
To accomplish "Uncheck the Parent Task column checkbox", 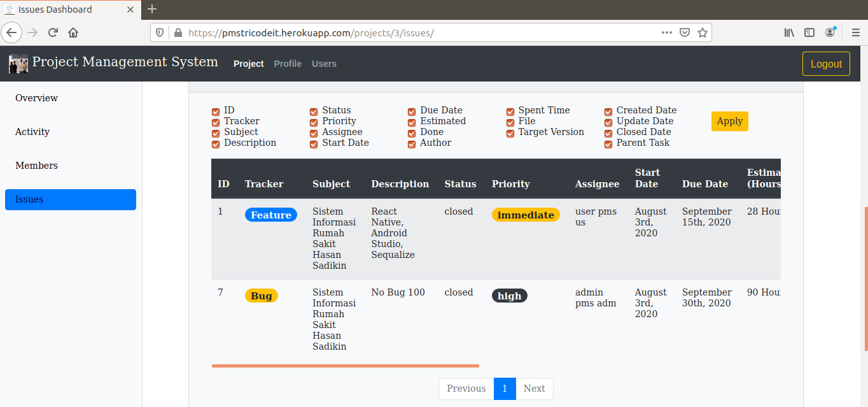I will pyautogui.click(x=608, y=144).
